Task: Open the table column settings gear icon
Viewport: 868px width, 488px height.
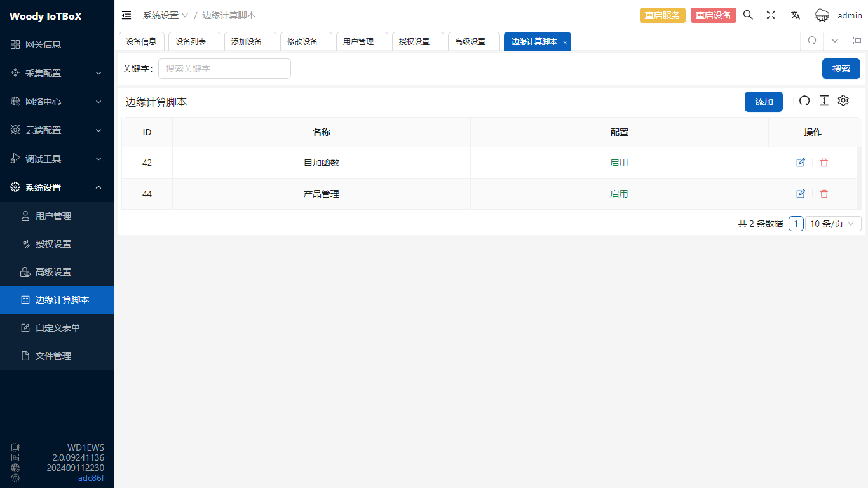Action: pyautogui.click(x=843, y=101)
